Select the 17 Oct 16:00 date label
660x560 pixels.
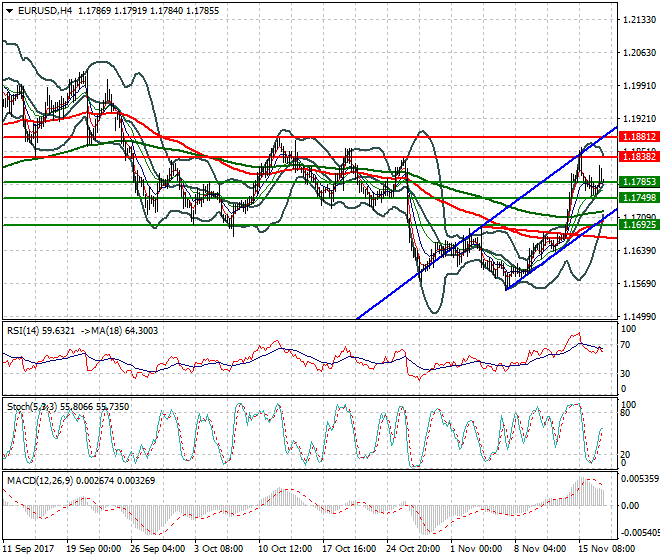[349, 549]
